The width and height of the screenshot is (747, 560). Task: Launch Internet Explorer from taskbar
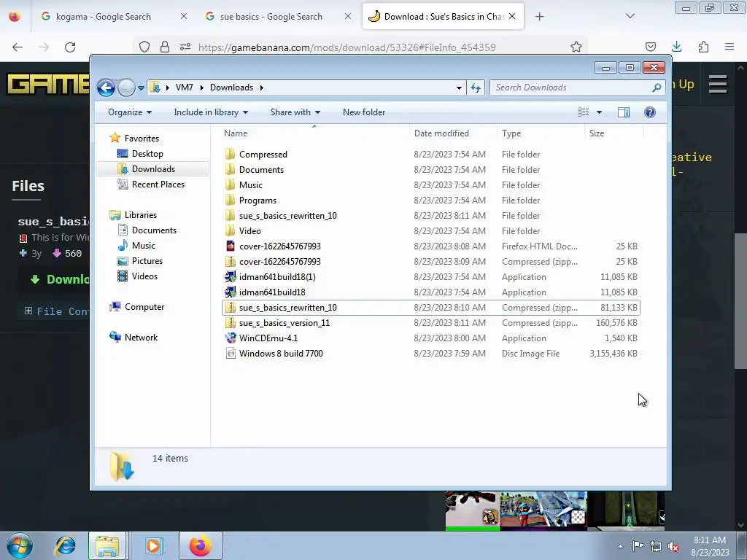[65, 545]
